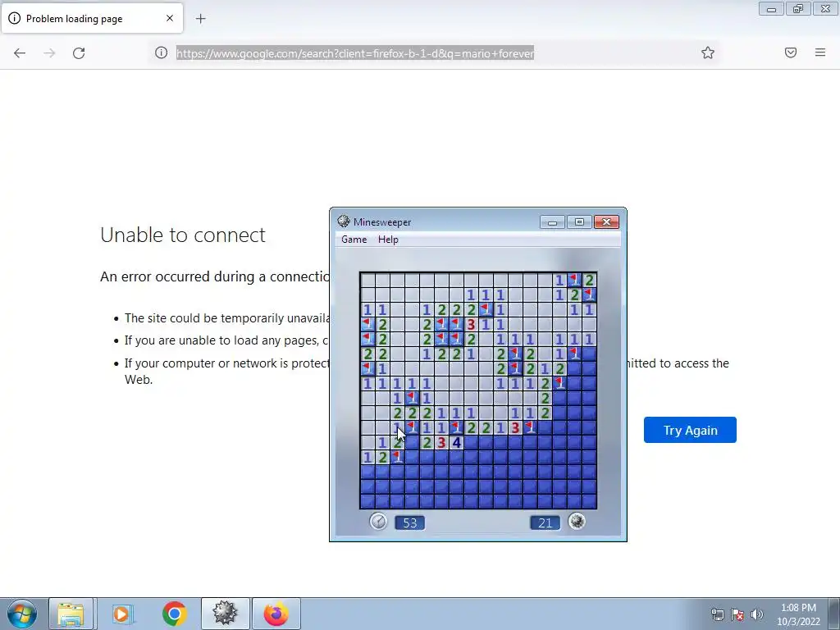
Task: Open the taskbar clock showing 1:08 PM
Action: [798, 614]
